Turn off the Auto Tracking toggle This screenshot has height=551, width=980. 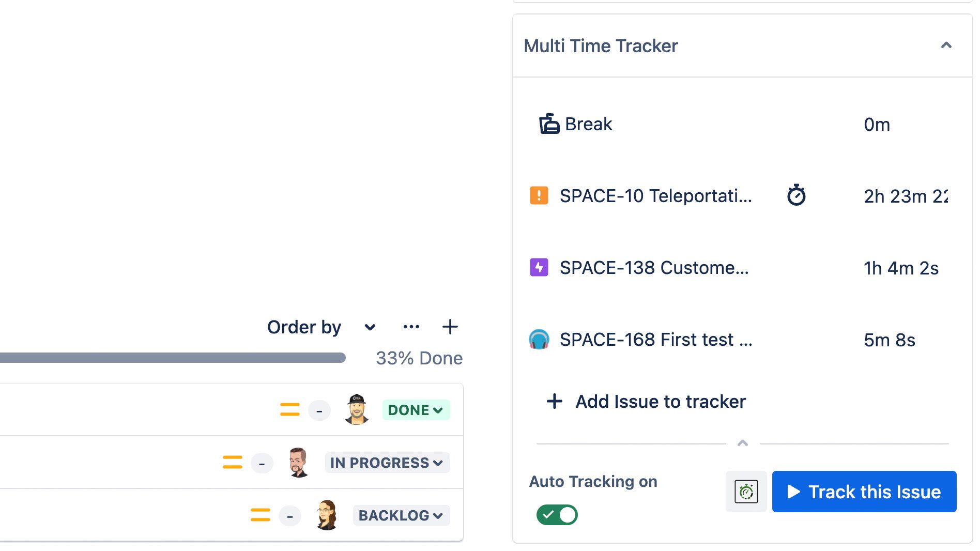coord(557,515)
